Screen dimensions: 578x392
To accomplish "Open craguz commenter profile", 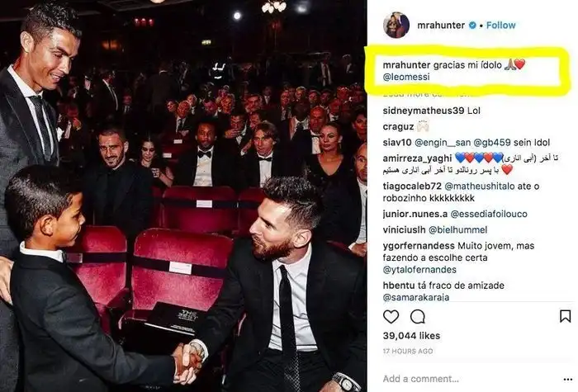I will 398,126.
